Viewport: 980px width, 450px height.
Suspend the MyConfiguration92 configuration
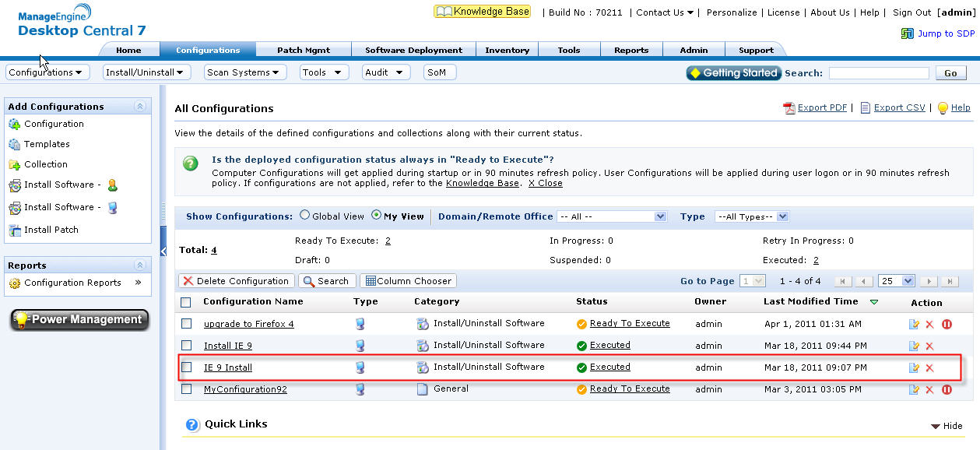(947, 389)
